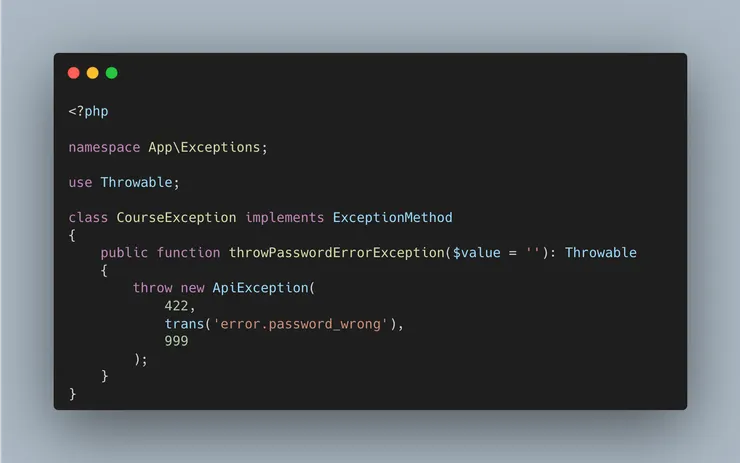Viewport: 740px width, 463px height.
Task: Place cursor on the namespace keyword
Action: pos(104,147)
